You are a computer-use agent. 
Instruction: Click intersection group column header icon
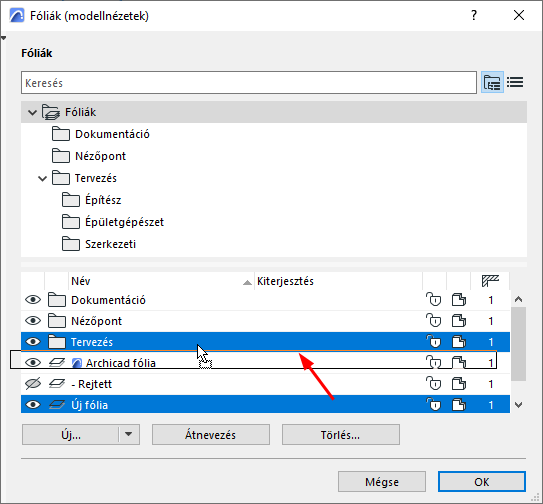coord(490,281)
